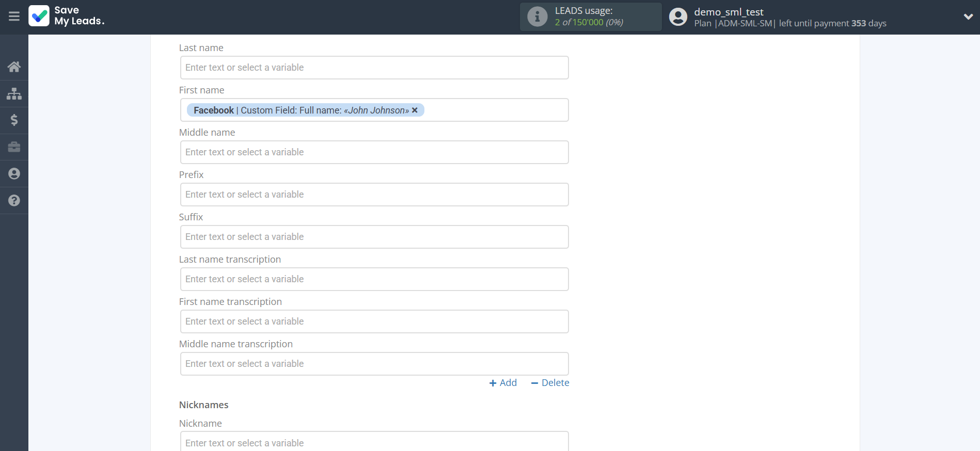The height and width of the screenshot is (451, 980).
Task: Click the Delete link
Action: [x=550, y=383]
